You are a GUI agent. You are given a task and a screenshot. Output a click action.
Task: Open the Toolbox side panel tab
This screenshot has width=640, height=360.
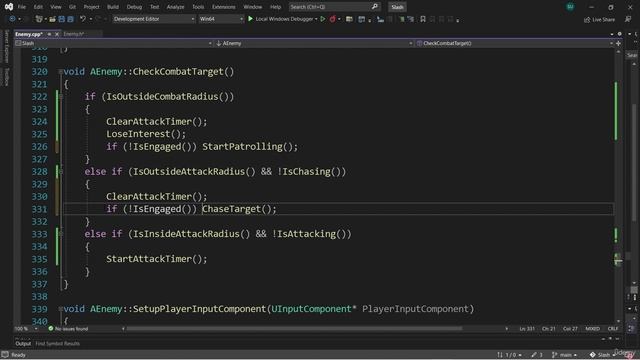(x=6, y=76)
